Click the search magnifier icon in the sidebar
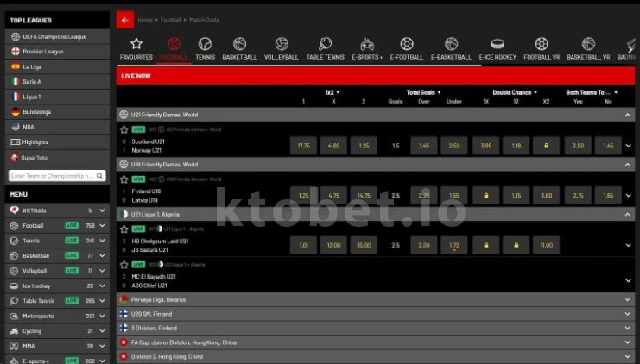The image size is (640, 364). tap(99, 176)
